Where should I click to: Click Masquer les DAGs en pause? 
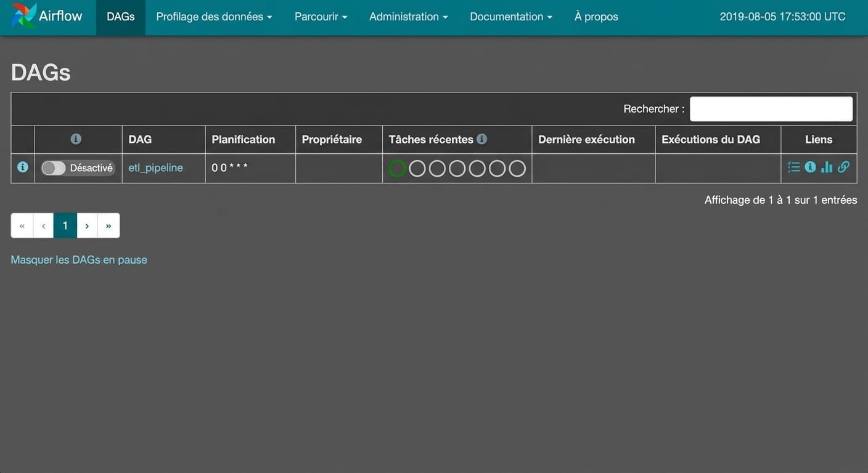pos(79,260)
